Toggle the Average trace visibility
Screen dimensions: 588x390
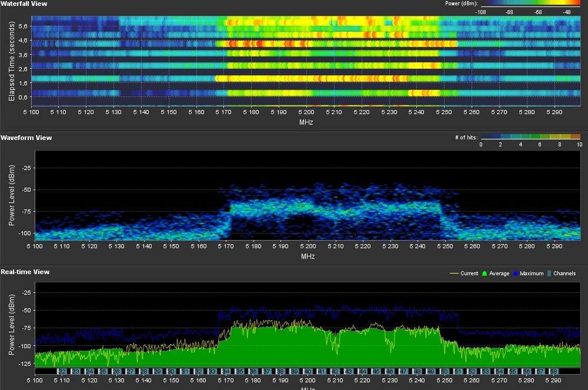[500, 273]
